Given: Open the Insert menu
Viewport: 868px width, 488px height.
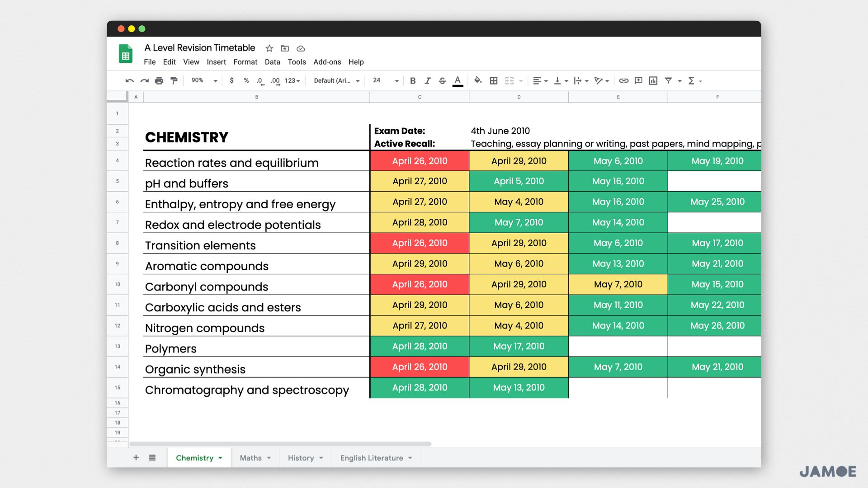Looking at the screenshot, I should point(215,62).
